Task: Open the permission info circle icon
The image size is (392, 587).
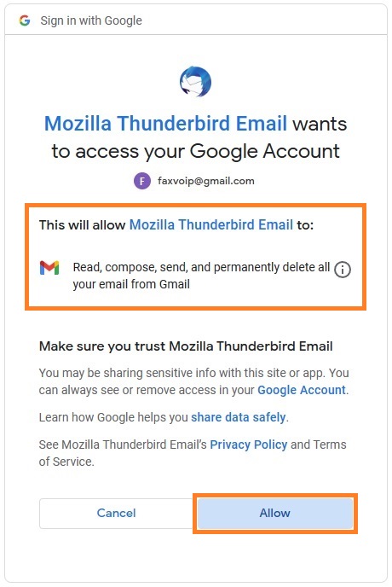Action: (x=343, y=270)
